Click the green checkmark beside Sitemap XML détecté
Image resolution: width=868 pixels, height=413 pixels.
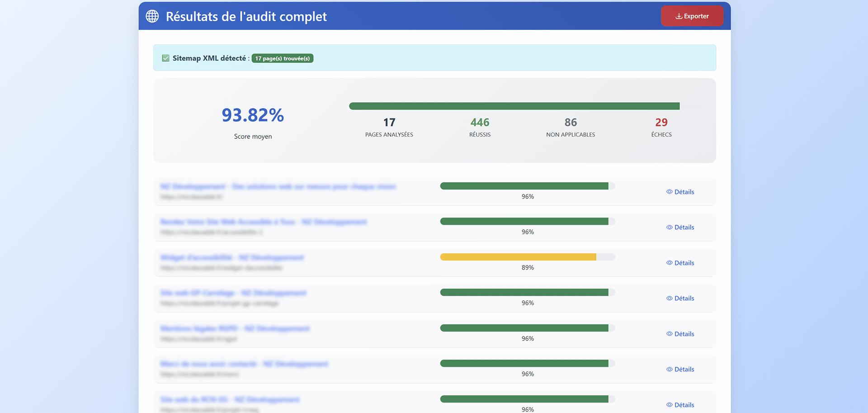165,58
